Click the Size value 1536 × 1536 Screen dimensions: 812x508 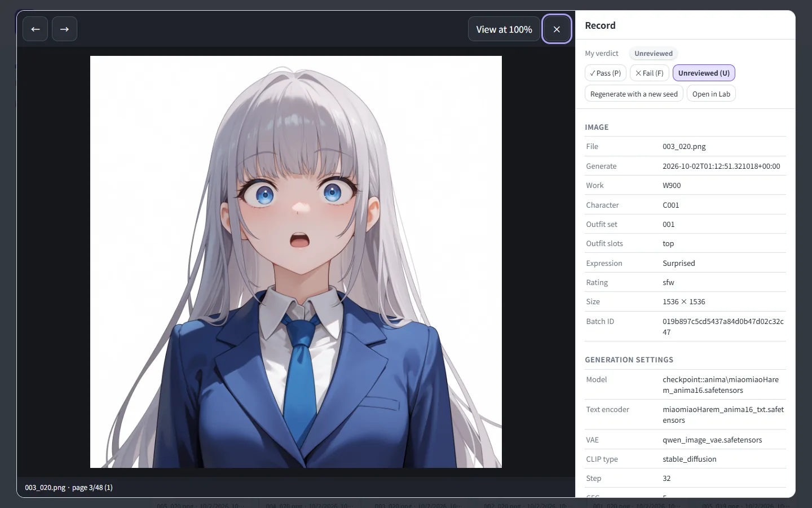coord(683,301)
